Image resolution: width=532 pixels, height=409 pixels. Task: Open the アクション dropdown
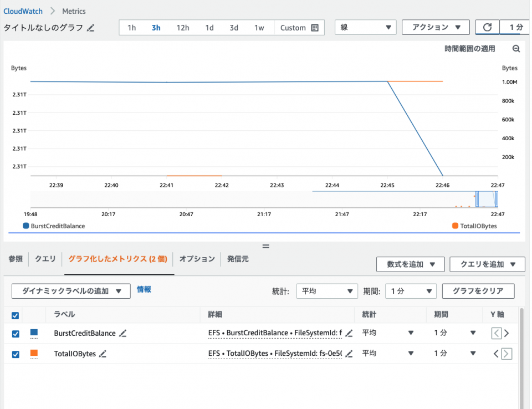click(x=436, y=27)
